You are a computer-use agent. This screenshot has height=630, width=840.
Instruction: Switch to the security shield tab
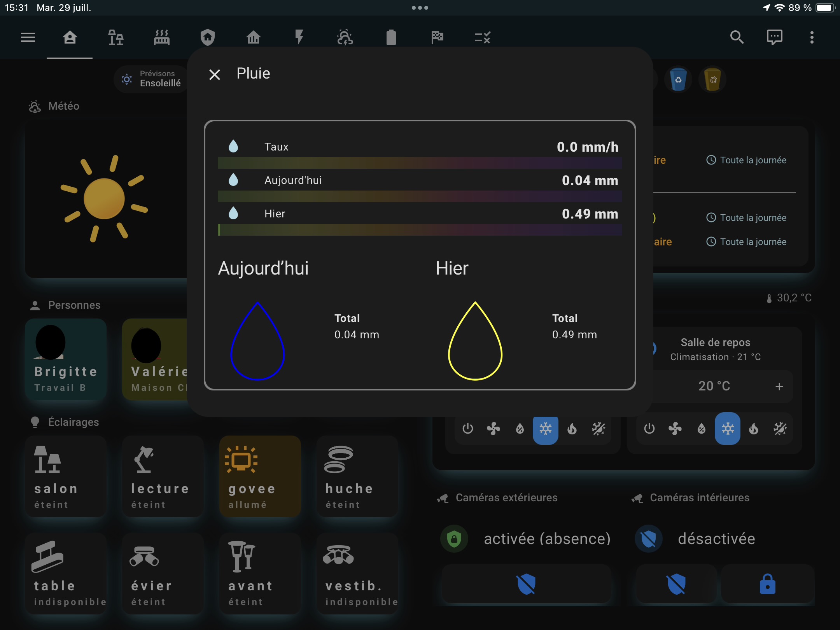pyautogui.click(x=208, y=38)
